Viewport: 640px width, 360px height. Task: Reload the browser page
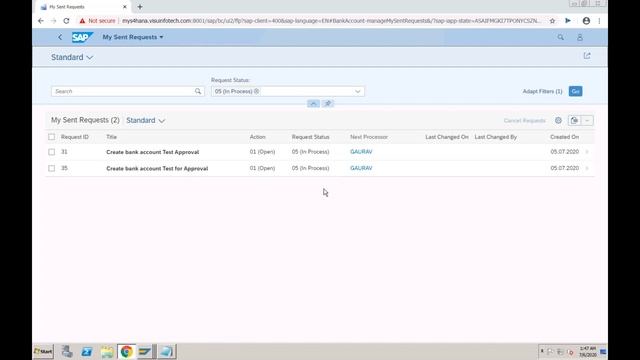pos(66,21)
